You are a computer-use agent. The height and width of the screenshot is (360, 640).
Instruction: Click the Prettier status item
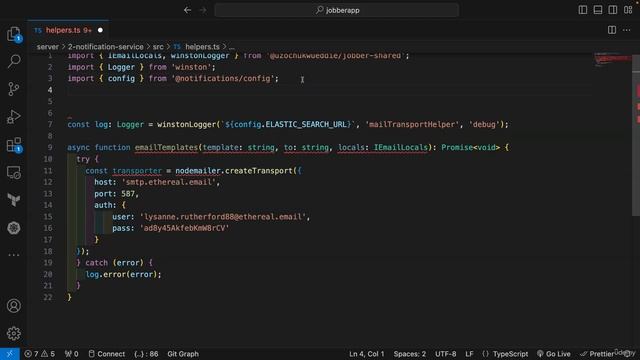pos(598,354)
